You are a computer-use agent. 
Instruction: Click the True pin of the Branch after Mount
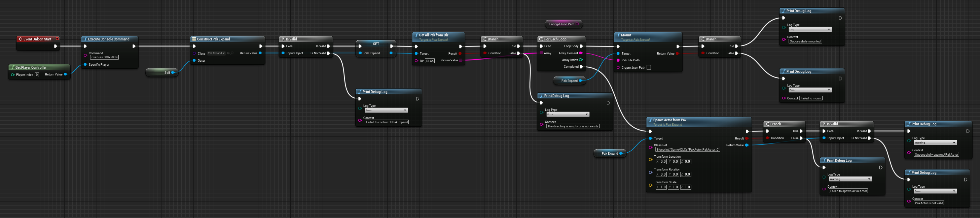736,46
